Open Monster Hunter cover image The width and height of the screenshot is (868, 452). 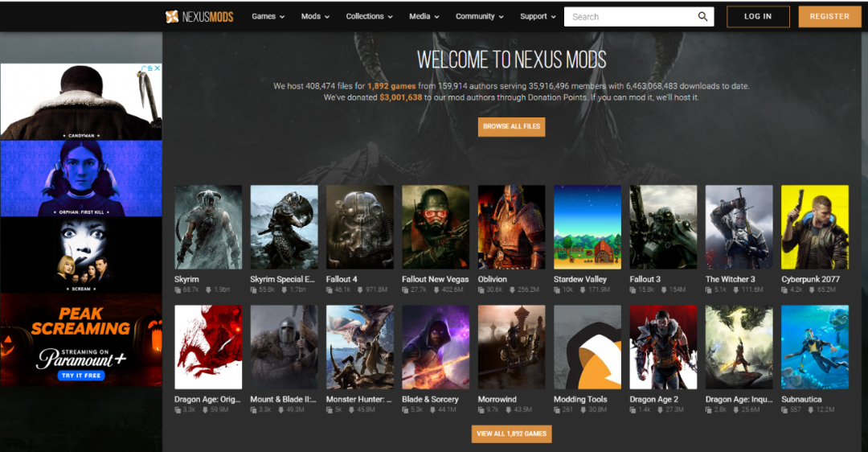pyautogui.click(x=360, y=347)
